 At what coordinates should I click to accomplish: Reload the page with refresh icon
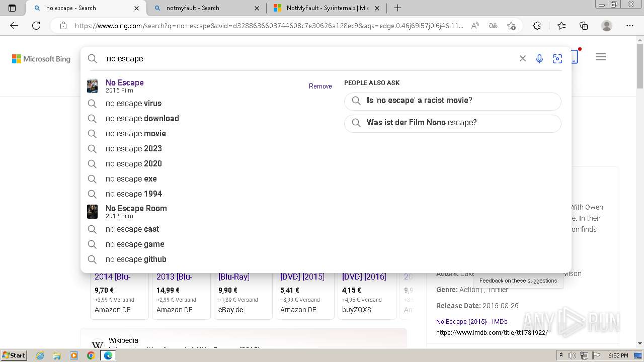[x=36, y=26]
